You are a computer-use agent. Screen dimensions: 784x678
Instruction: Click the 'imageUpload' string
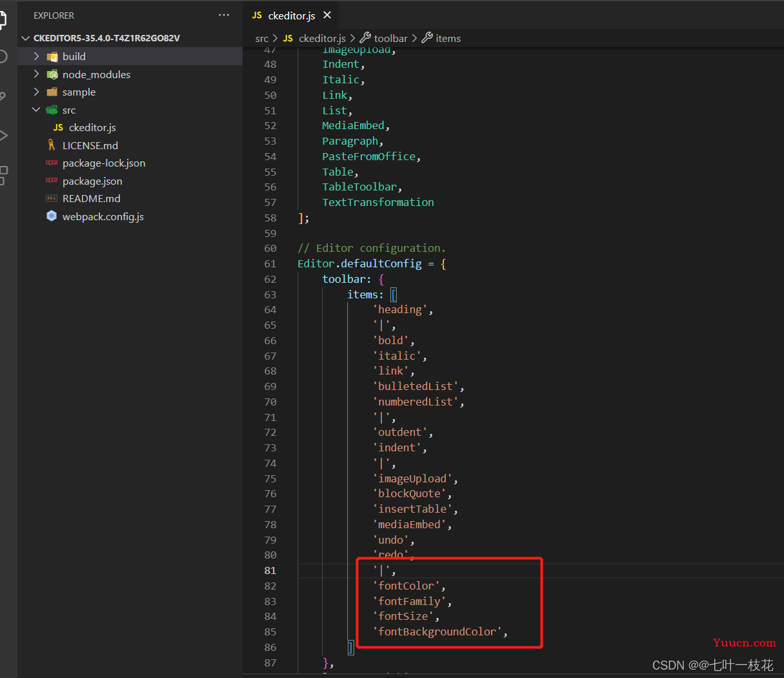pos(412,478)
